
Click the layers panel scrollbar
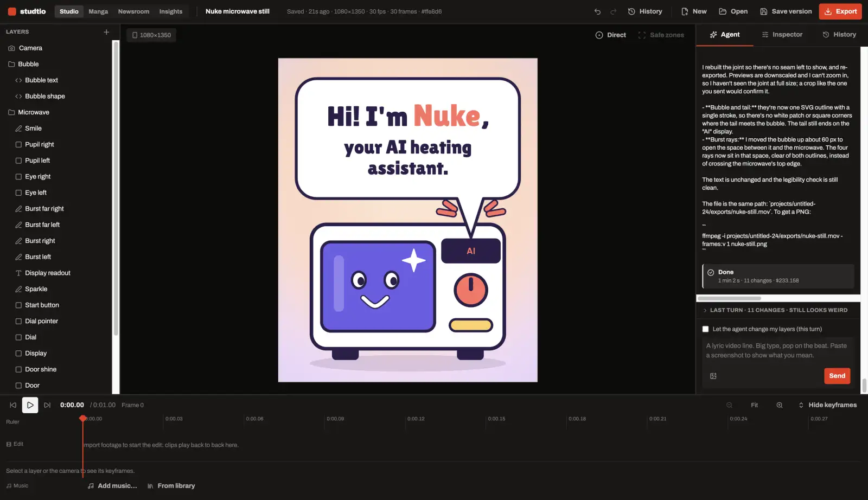[115, 188]
